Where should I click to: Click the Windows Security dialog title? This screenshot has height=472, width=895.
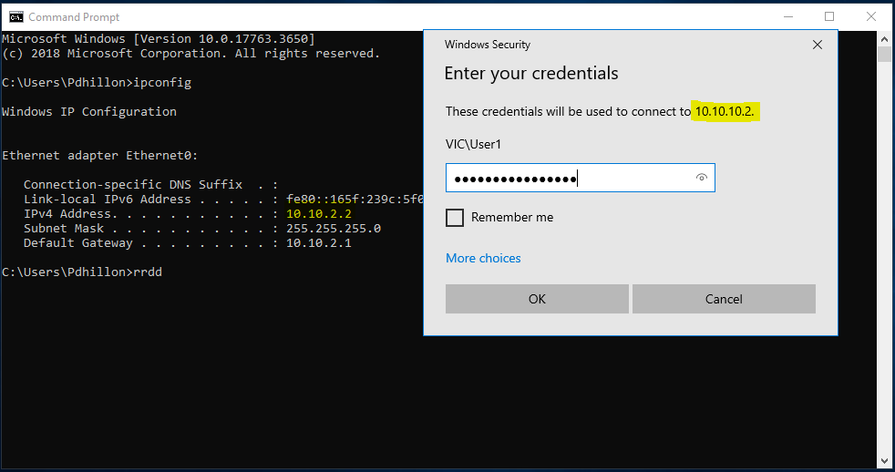[487, 45]
